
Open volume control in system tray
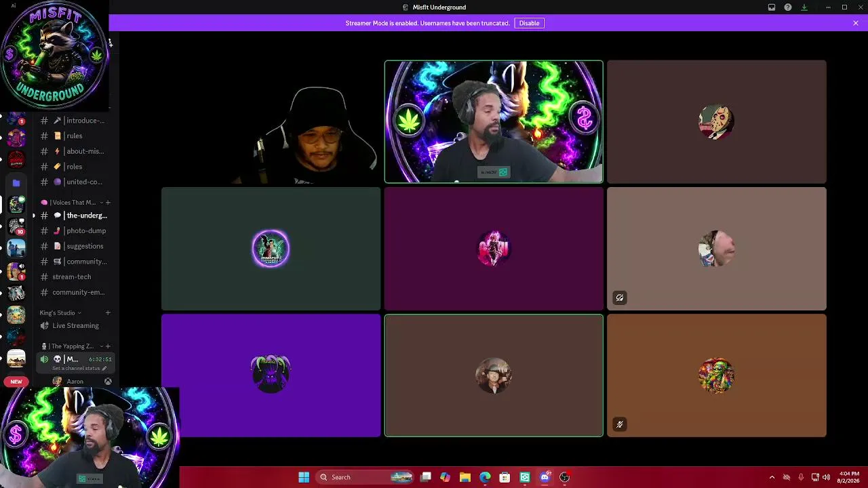tap(826, 477)
